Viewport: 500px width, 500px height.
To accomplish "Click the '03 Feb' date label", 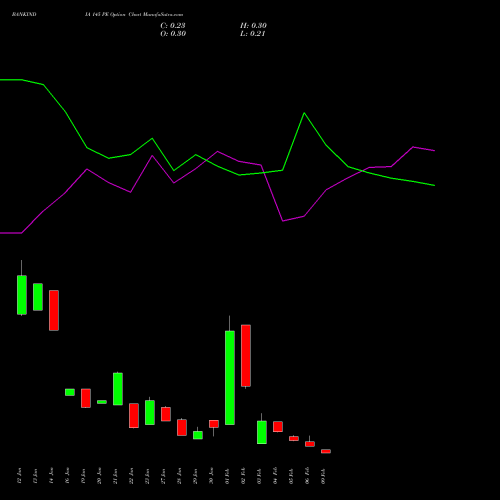I will pos(259,476).
